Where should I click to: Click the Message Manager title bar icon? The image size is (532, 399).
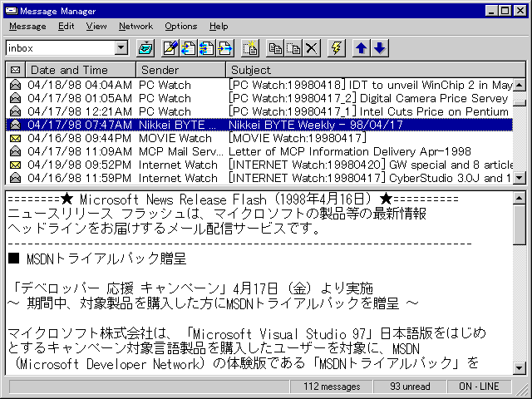(x=12, y=11)
